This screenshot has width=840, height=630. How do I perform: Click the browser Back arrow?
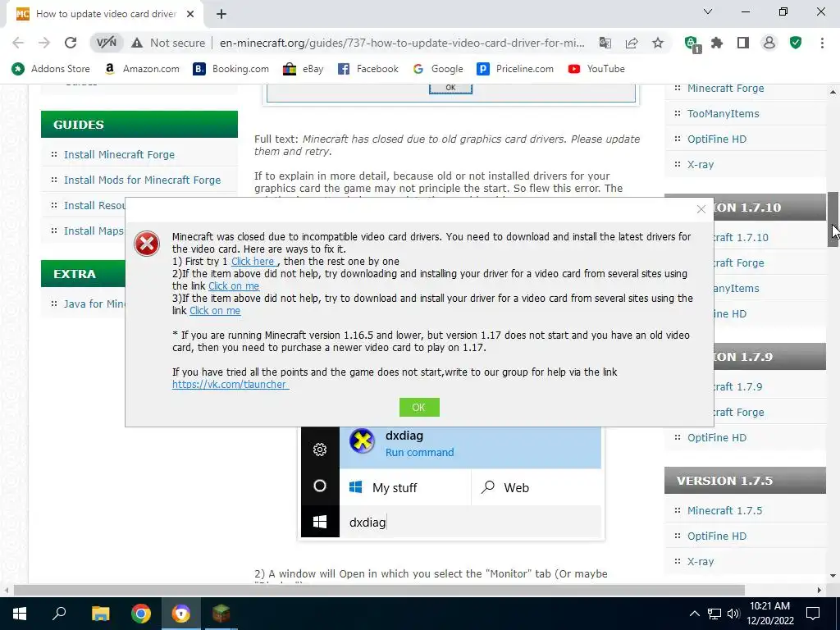(18, 43)
